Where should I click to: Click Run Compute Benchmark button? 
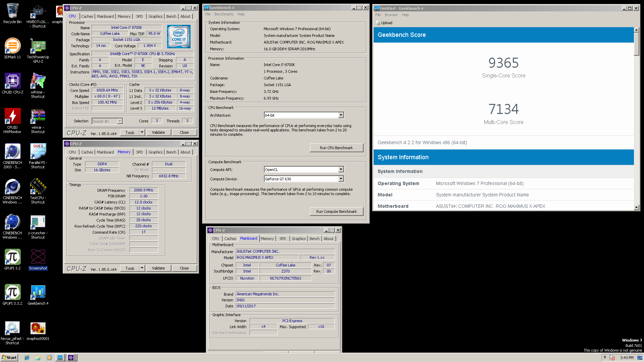coord(336,212)
